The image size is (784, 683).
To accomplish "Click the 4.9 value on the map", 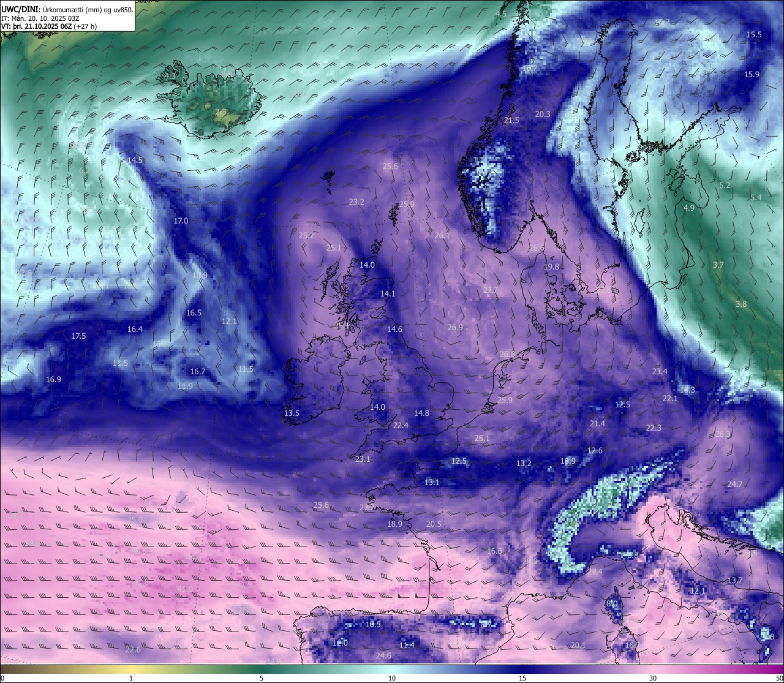I will (688, 208).
